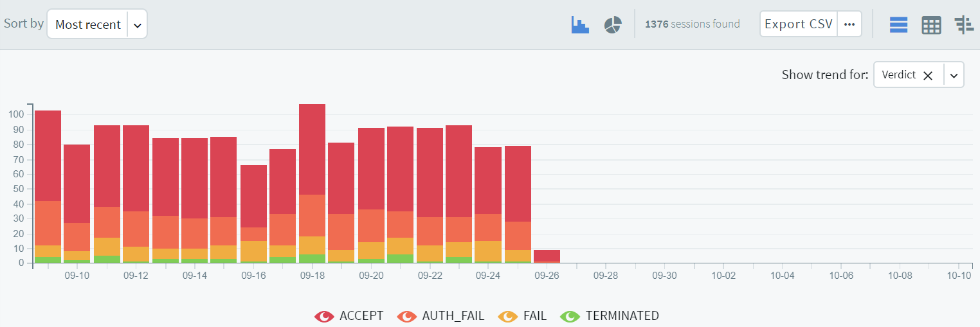Click the first bar's red ACCEPT segment

[48, 155]
